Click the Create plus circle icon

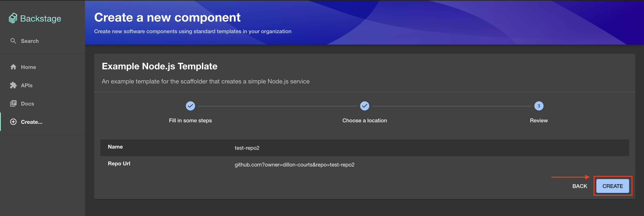(13, 122)
